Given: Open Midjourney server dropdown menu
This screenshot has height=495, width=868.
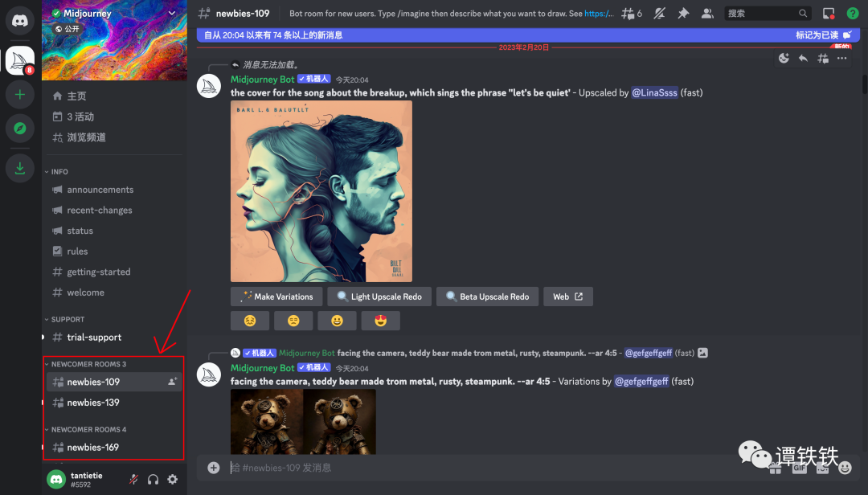Looking at the screenshot, I should tap(172, 14).
